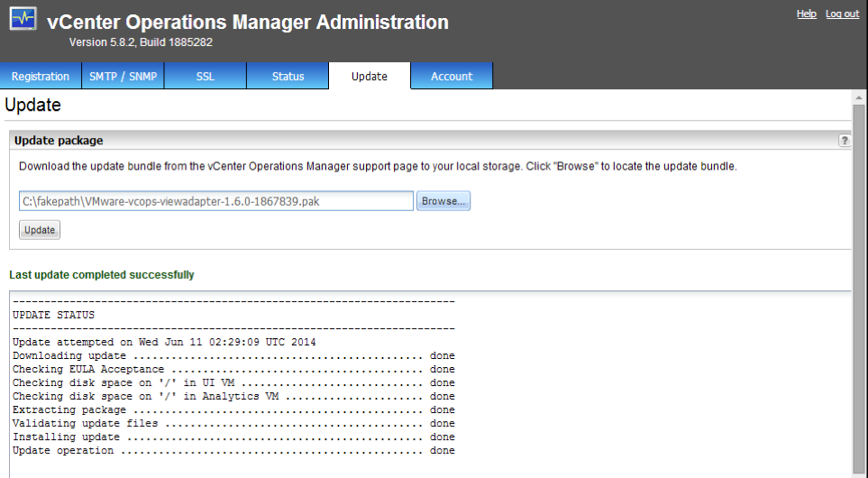The image size is (868, 478).
Task: Click the 'Installing update' log line
Action: click(x=233, y=437)
